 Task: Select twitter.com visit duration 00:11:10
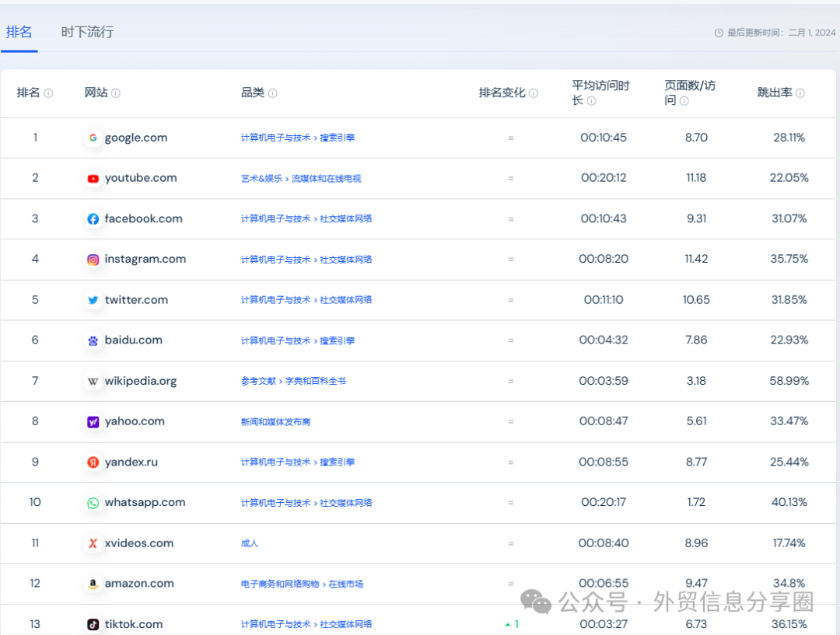(604, 300)
